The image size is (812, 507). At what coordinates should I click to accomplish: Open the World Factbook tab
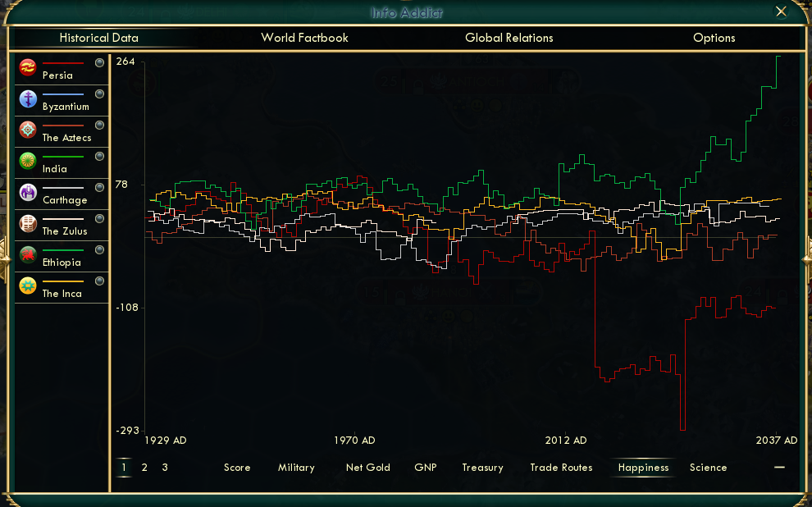click(x=304, y=38)
